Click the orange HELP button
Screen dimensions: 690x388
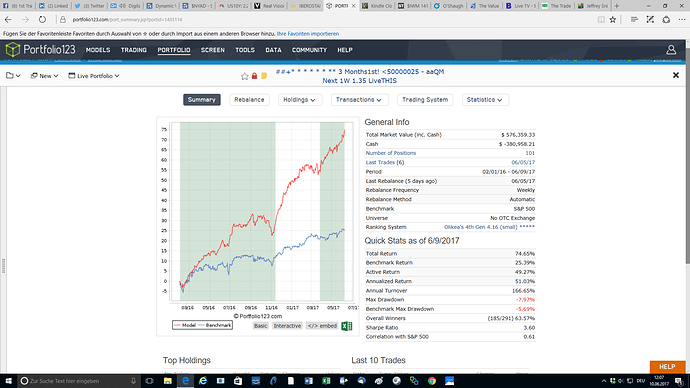(667, 366)
